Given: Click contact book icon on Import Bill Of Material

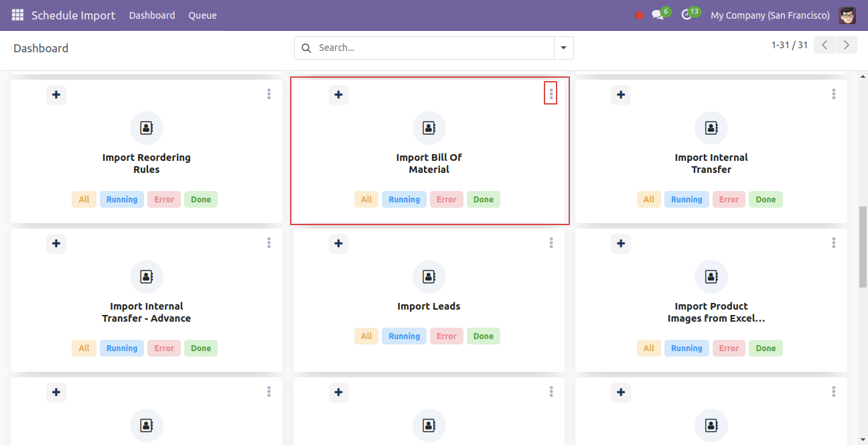Looking at the screenshot, I should click(429, 128).
